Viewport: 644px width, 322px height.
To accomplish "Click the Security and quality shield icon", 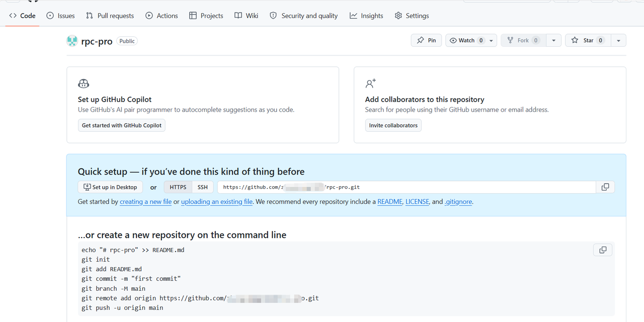I will (273, 15).
